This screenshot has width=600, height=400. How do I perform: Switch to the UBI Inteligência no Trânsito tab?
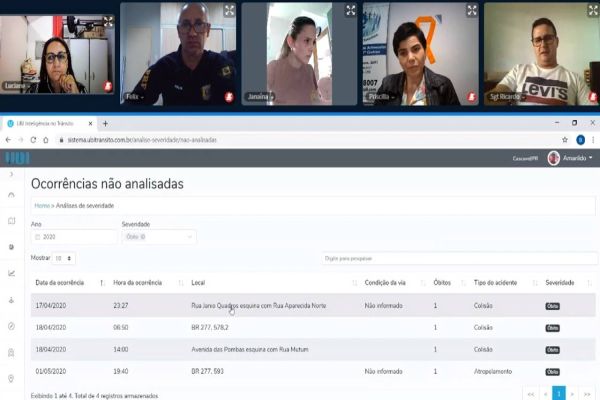[x=50, y=124]
